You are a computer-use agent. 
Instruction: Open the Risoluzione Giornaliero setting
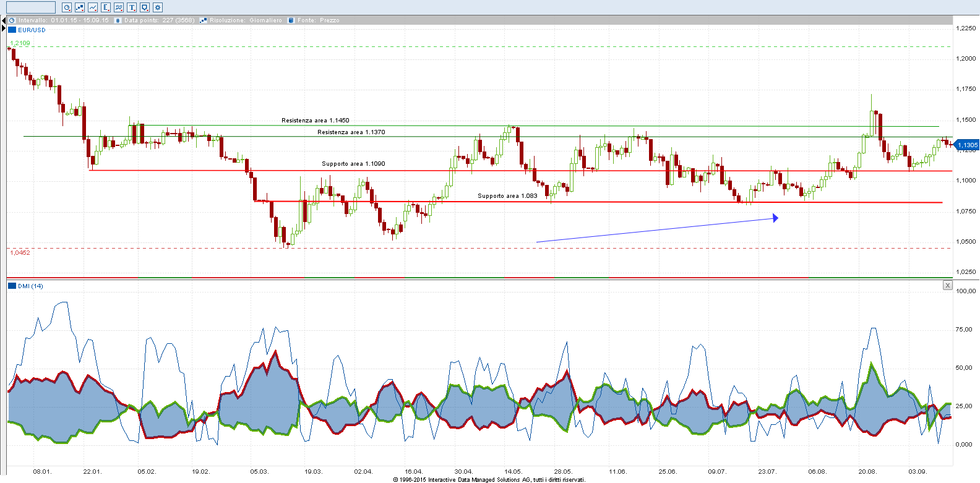click(x=245, y=20)
